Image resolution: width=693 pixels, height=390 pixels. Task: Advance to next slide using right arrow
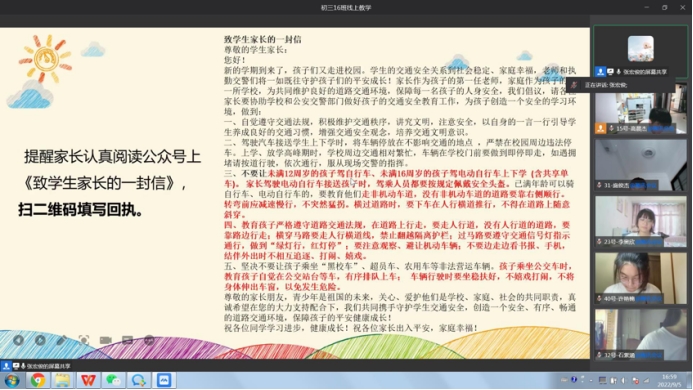(x=40, y=340)
